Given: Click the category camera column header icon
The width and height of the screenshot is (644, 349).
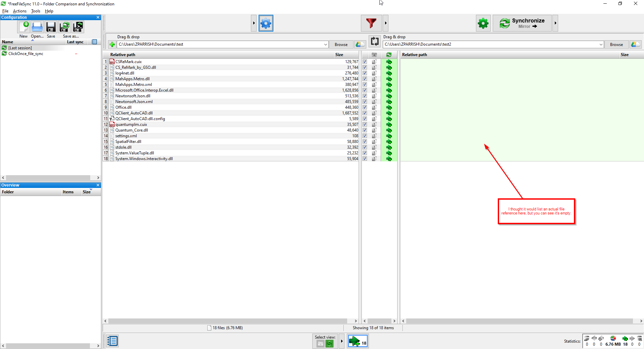Looking at the screenshot, I should (374, 55).
